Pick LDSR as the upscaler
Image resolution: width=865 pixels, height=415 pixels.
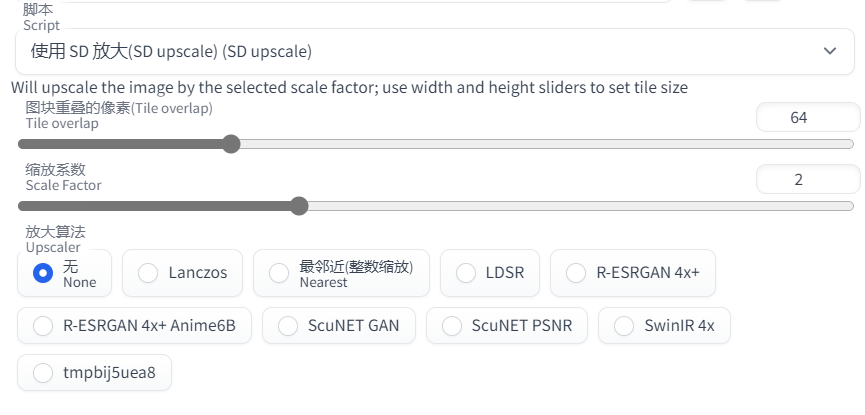(466, 273)
